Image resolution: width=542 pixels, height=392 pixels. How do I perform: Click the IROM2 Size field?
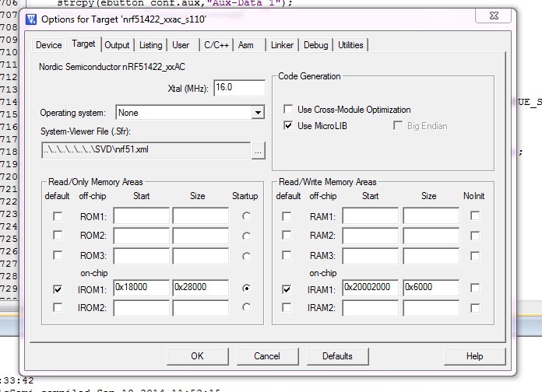[x=200, y=308]
